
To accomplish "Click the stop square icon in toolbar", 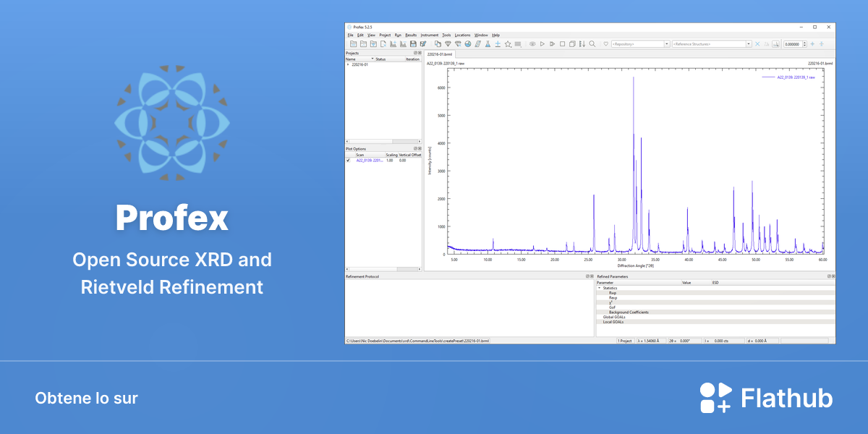I will [562, 43].
